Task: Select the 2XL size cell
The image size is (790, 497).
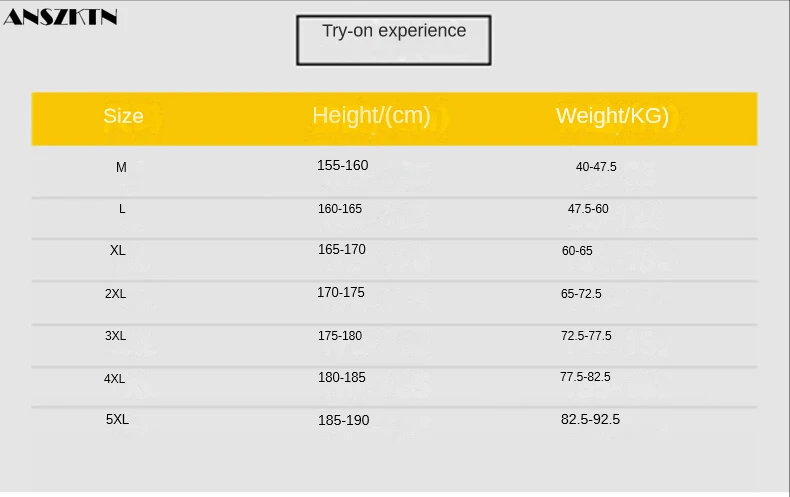Action: click(116, 294)
